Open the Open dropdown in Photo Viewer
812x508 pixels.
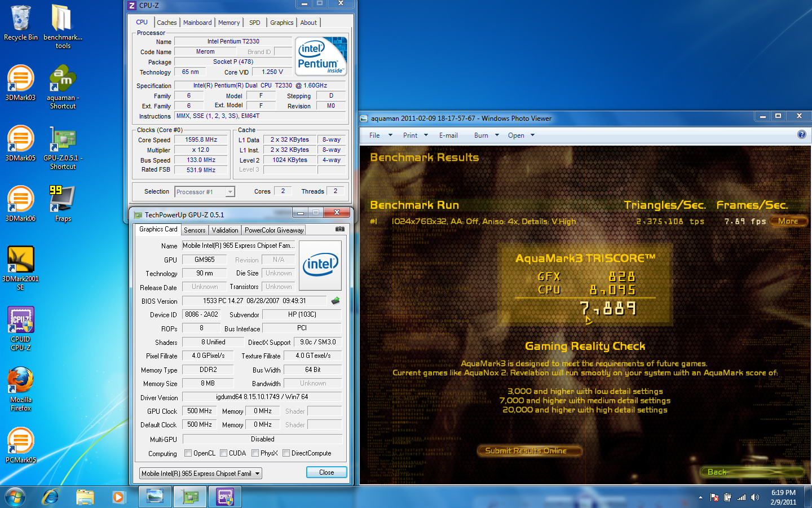[521, 135]
